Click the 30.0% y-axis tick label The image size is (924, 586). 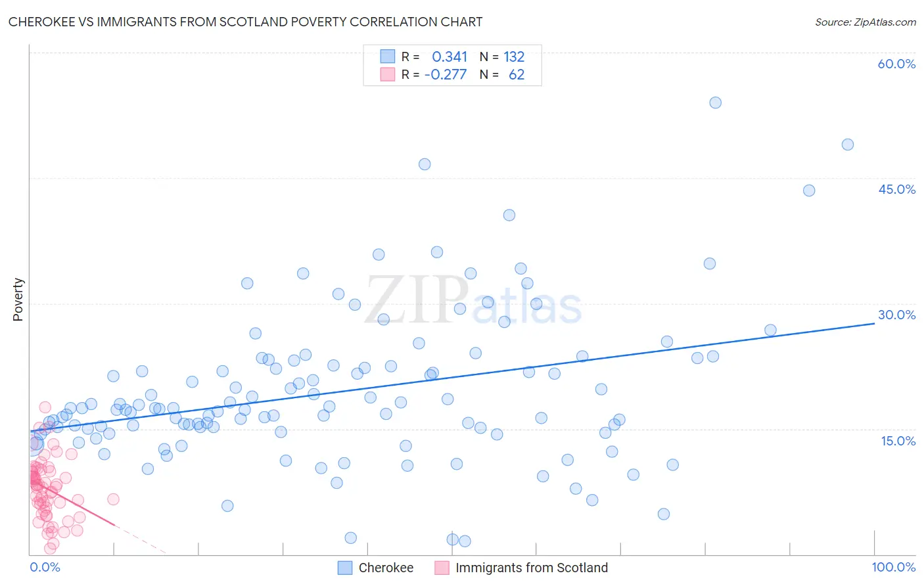click(896, 315)
